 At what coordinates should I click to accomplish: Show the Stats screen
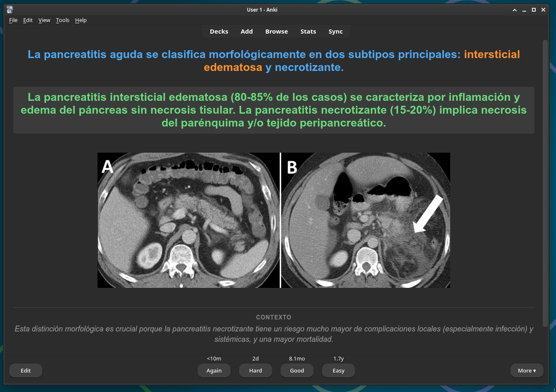[308, 32]
